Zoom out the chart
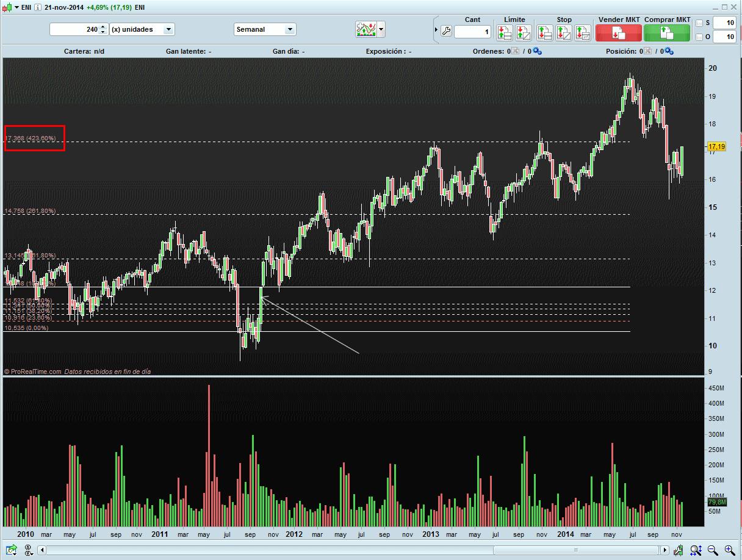 tap(713, 550)
